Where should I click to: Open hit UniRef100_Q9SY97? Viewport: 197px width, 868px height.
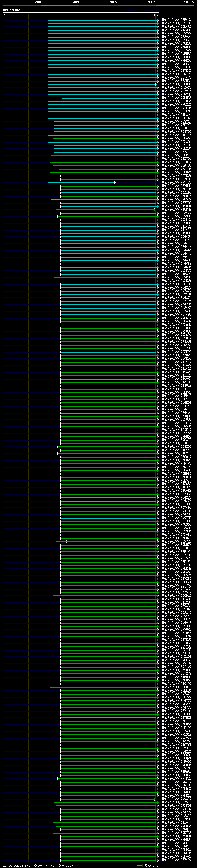click(176, 23)
